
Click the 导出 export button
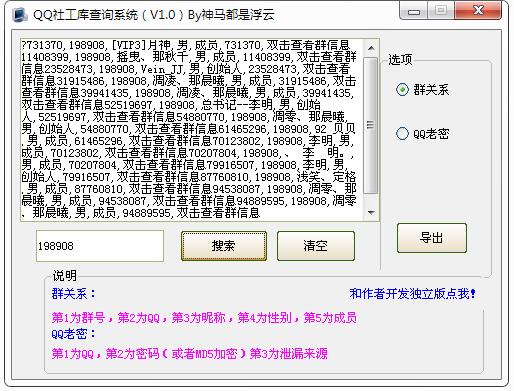pos(432,238)
